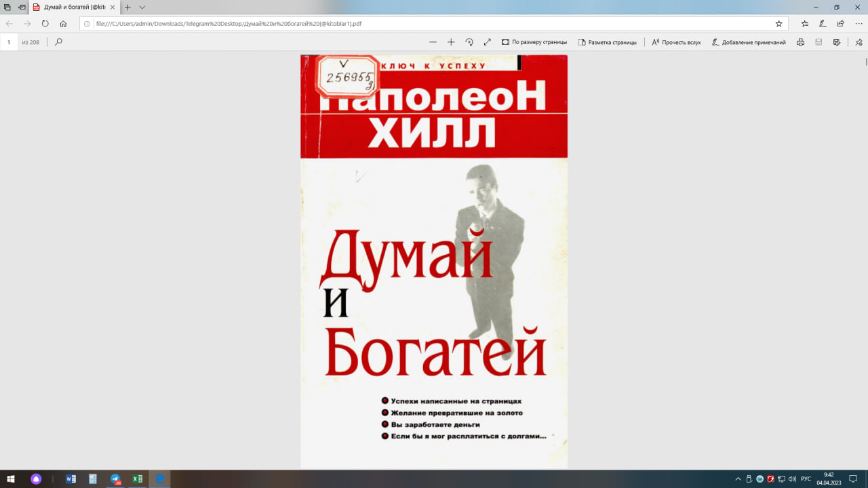This screenshot has height=488, width=868.
Task: Open the PDF search tool with the magnifier
Action: coord(60,41)
